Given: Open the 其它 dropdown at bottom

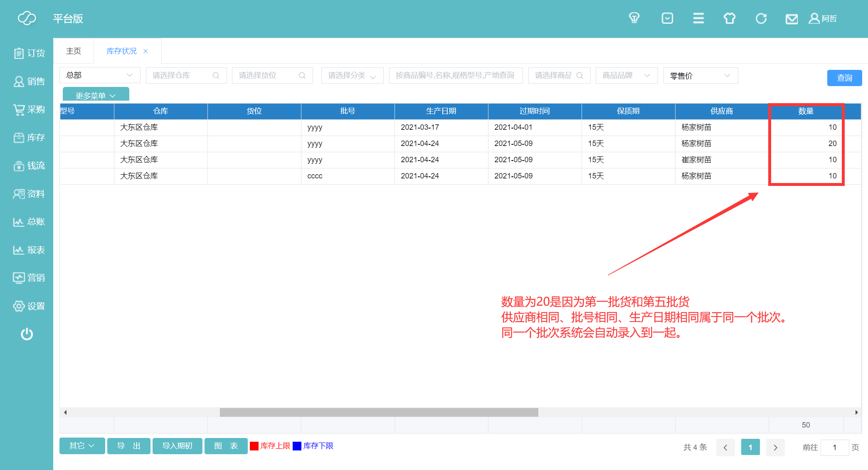Looking at the screenshot, I should tap(82, 446).
